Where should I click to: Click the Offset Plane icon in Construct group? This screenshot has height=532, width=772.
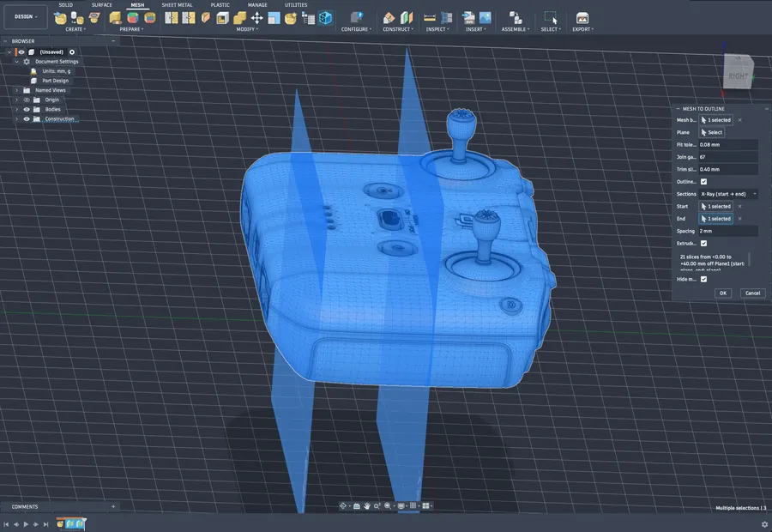tap(389, 18)
